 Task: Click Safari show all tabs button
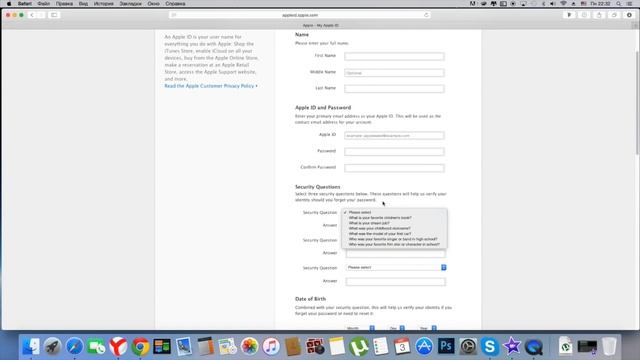(614, 15)
